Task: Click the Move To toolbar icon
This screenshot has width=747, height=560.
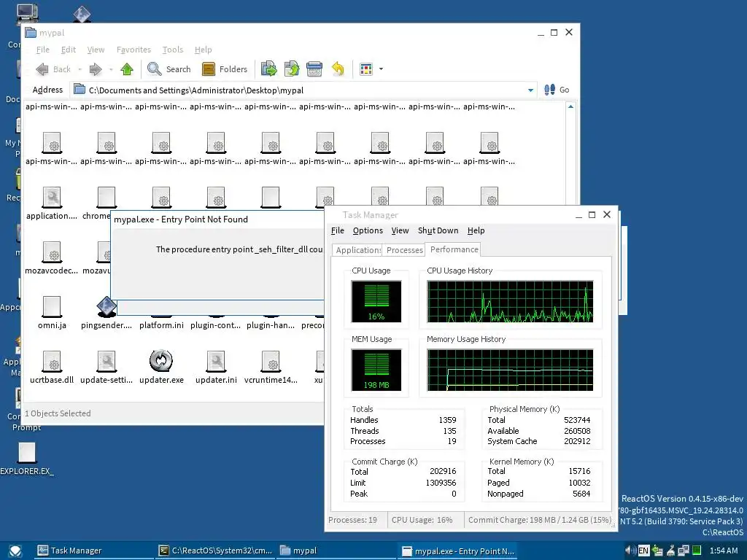Action: (x=268, y=69)
